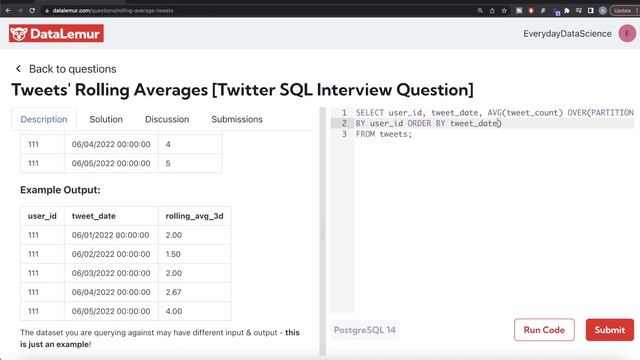
Task: Go to Back to questions link
Action: (73, 69)
